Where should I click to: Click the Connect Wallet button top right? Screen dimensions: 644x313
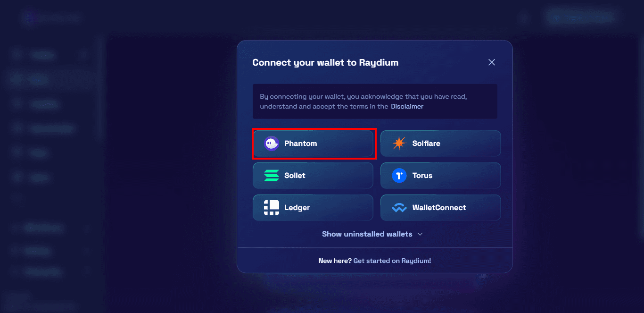[x=581, y=17]
